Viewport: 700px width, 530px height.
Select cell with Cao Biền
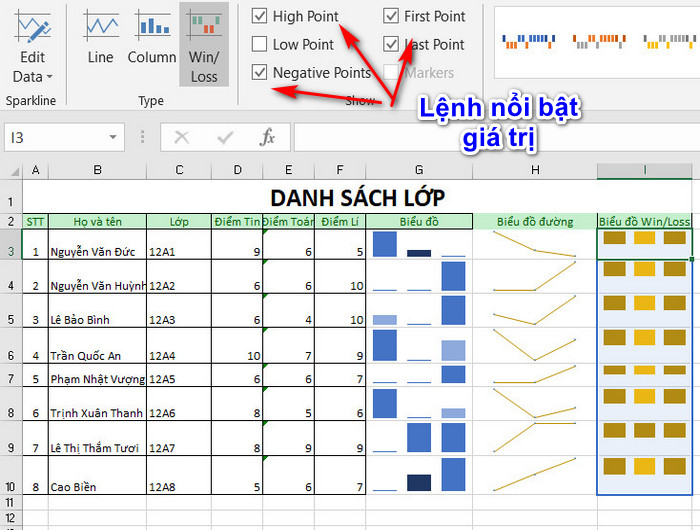tap(97, 475)
